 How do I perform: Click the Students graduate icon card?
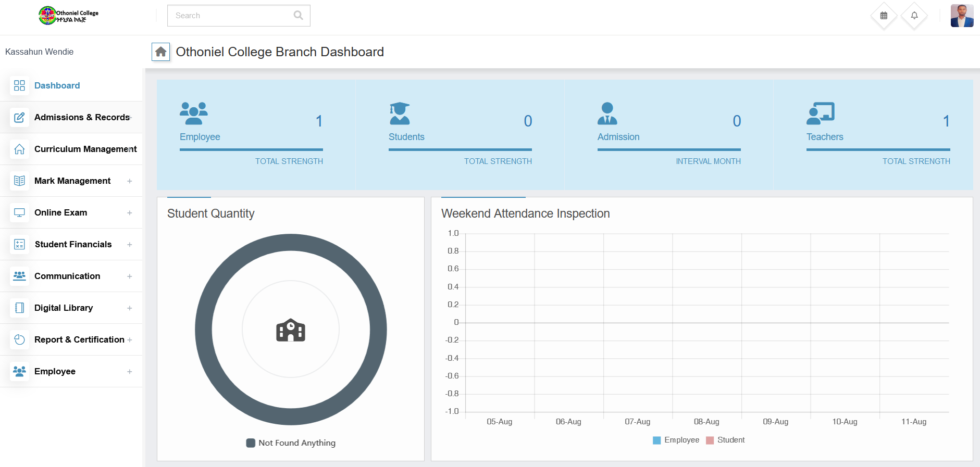tap(400, 113)
